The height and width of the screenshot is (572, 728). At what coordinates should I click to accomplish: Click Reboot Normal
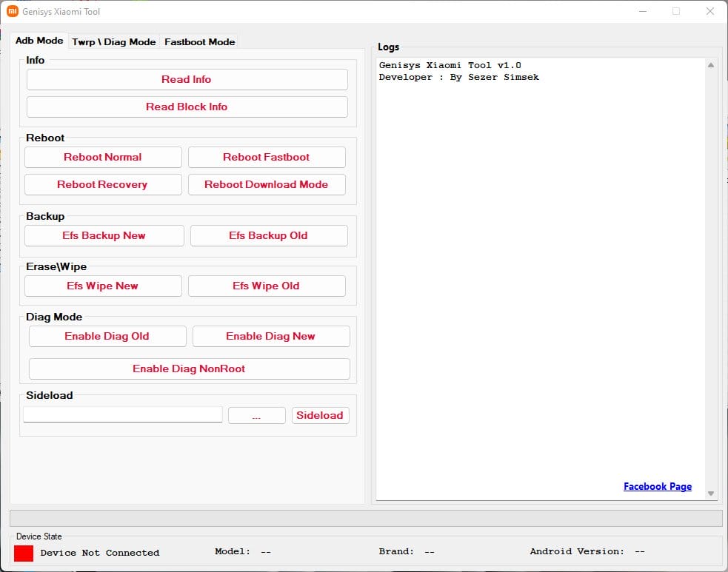[103, 158]
